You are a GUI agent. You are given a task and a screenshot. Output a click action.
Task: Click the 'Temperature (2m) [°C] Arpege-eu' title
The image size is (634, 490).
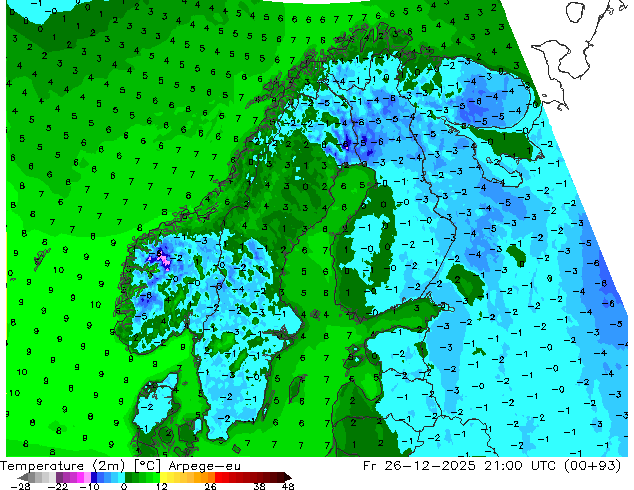(120, 466)
